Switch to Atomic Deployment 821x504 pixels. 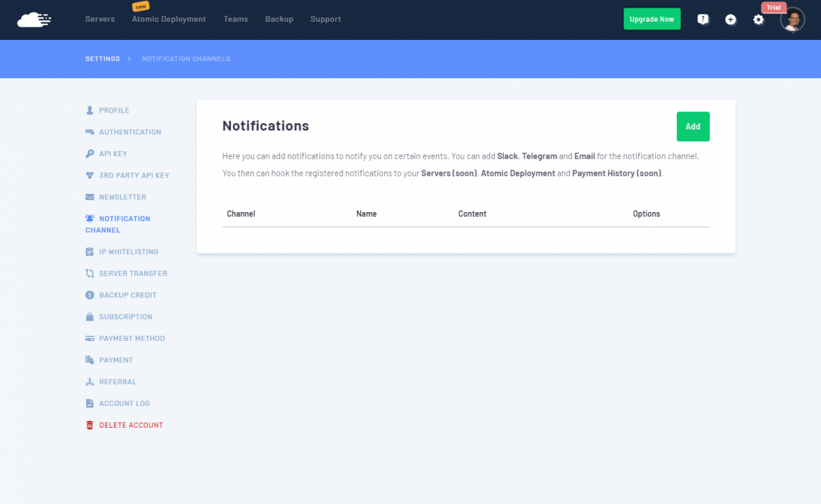(x=169, y=19)
